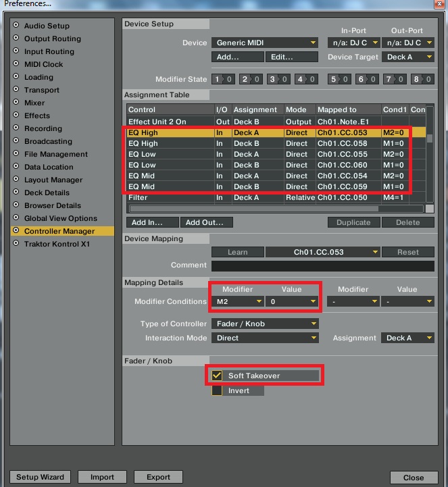Select Mixer in preferences sidebar

click(x=34, y=103)
